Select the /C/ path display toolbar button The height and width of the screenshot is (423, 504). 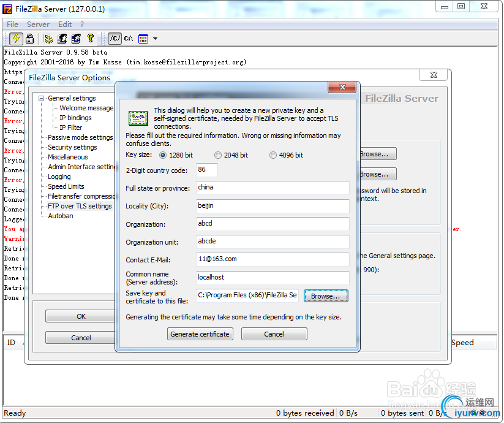point(115,39)
